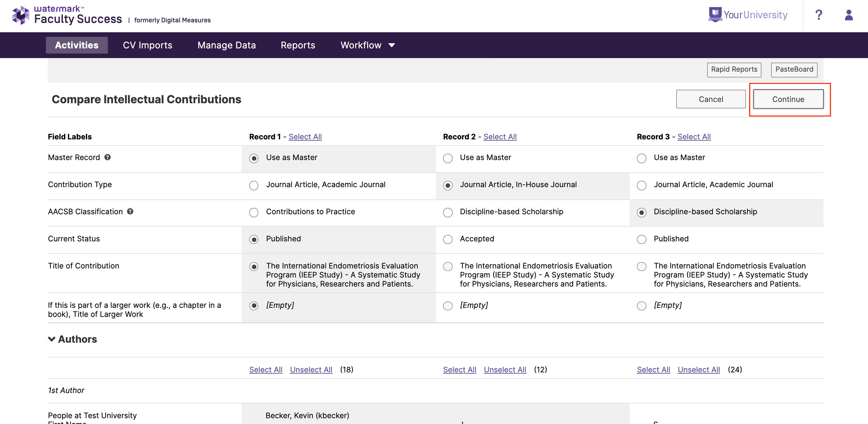Click Record 1 Select All link
This screenshot has width=868, height=424.
pos(305,137)
